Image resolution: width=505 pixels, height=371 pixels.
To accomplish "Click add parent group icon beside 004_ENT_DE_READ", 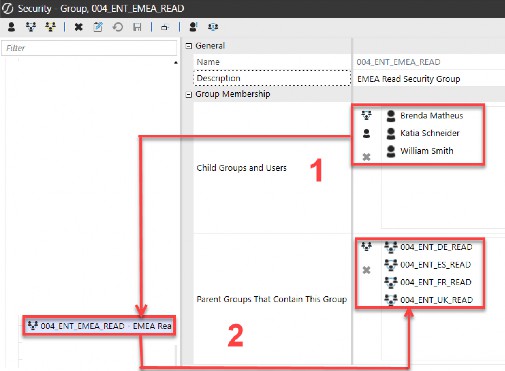I will [x=366, y=247].
